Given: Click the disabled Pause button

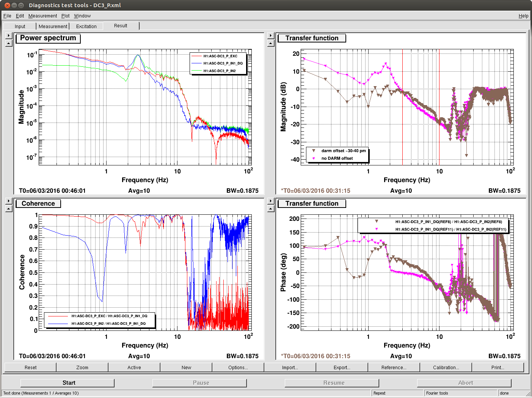Looking at the screenshot, I should (199, 383).
